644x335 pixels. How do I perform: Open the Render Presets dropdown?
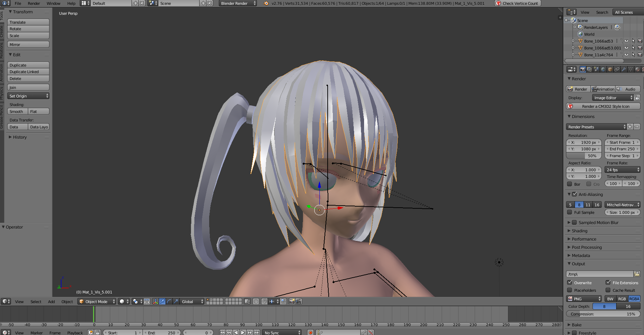click(597, 127)
